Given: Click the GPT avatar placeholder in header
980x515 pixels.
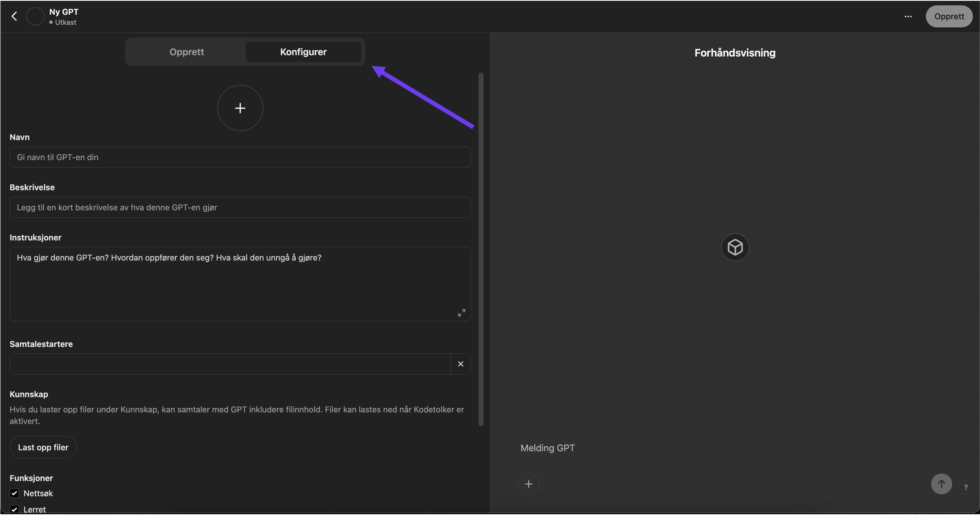Looking at the screenshot, I should pyautogui.click(x=35, y=16).
